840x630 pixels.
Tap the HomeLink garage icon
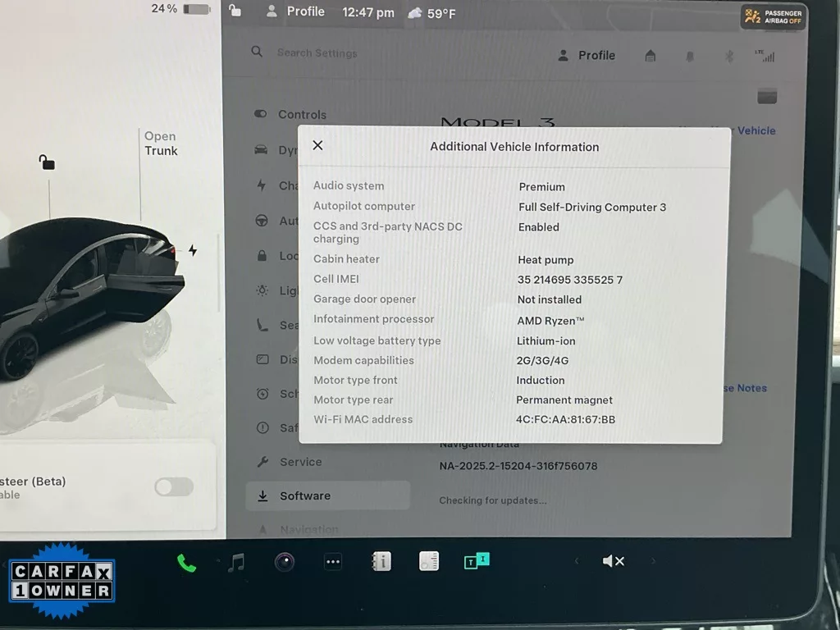click(651, 56)
